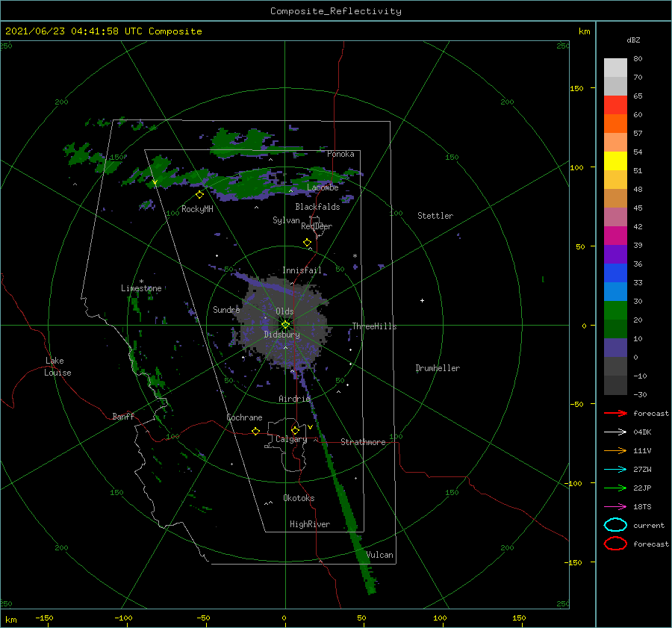Click the pure orange swatch in dBZ scale

pyautogui.click(x=615, y=123)
